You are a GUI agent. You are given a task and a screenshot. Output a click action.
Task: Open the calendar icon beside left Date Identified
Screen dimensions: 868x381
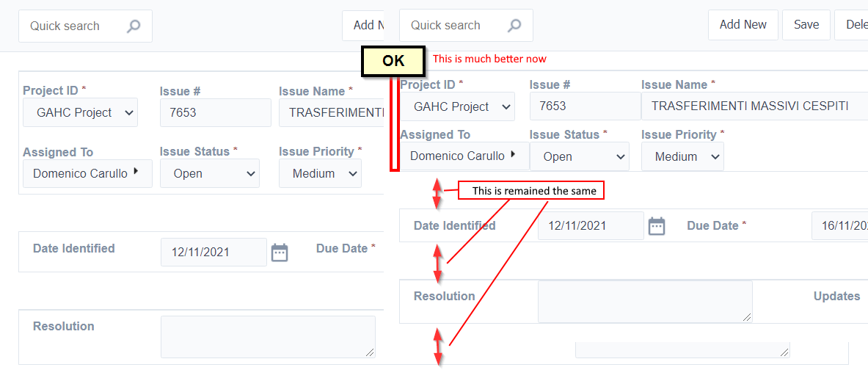[x=280, y=253]
